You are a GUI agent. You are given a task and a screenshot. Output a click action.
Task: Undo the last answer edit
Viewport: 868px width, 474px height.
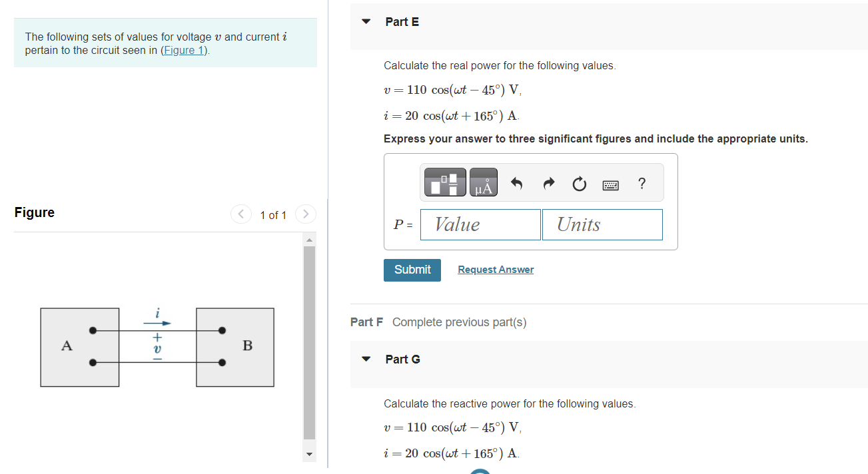[x=516, y=183]
